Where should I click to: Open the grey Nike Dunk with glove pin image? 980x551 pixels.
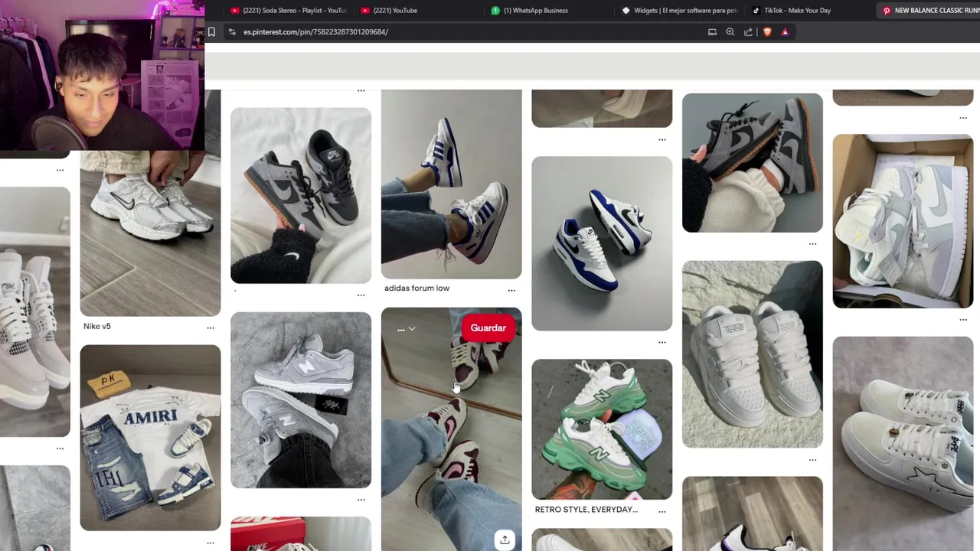(x=301, y=195)
